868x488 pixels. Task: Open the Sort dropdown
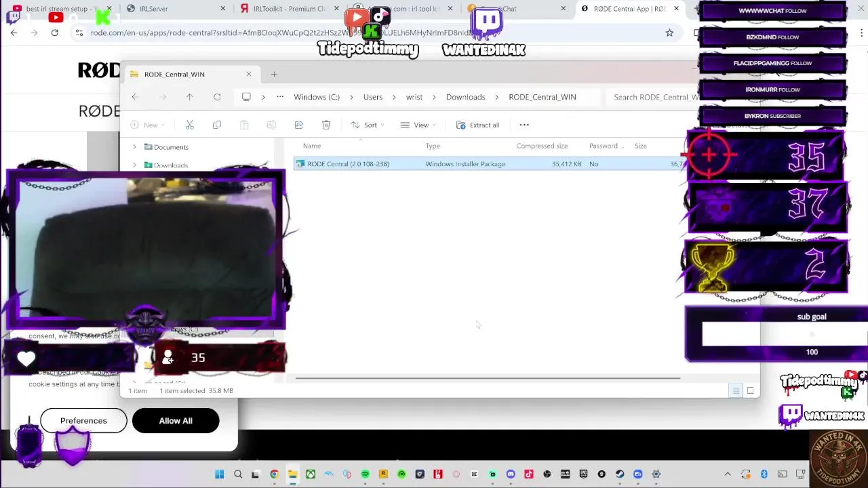(367, 125)
